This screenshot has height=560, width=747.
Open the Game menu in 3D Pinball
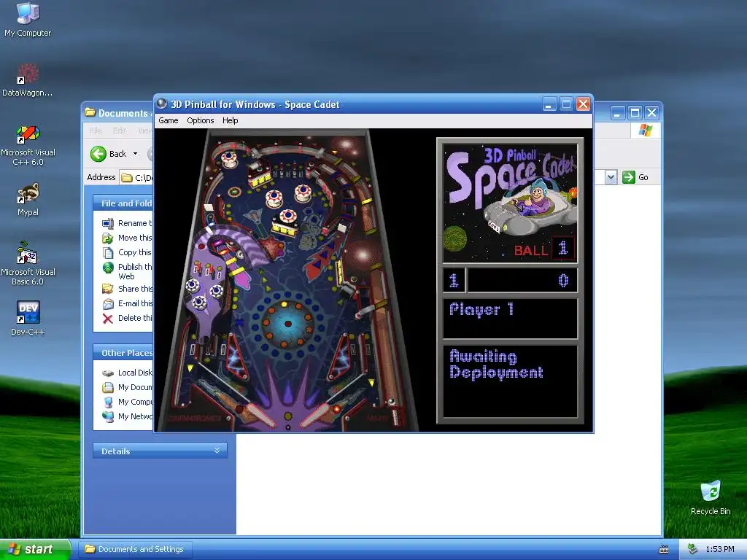tap(169, 120)
